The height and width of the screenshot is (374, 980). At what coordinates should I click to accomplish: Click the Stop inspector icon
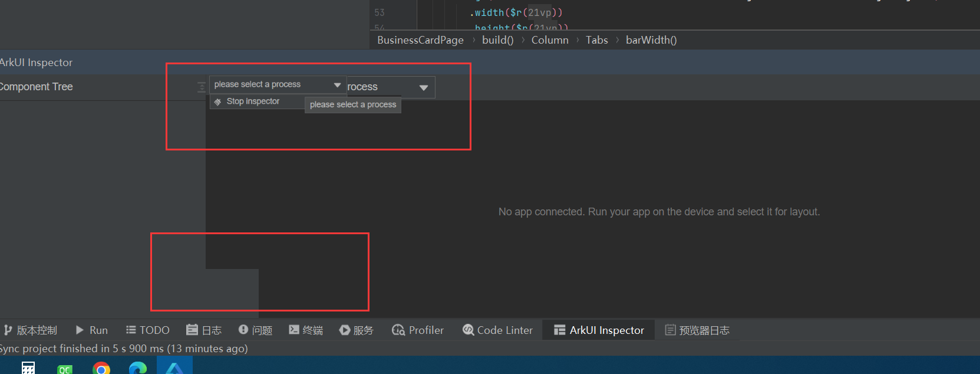[217, 102]
